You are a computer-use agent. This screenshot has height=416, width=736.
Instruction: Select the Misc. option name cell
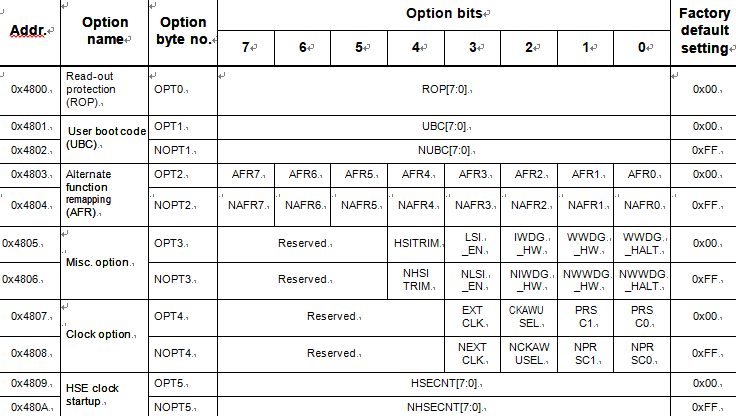(104, 263)
